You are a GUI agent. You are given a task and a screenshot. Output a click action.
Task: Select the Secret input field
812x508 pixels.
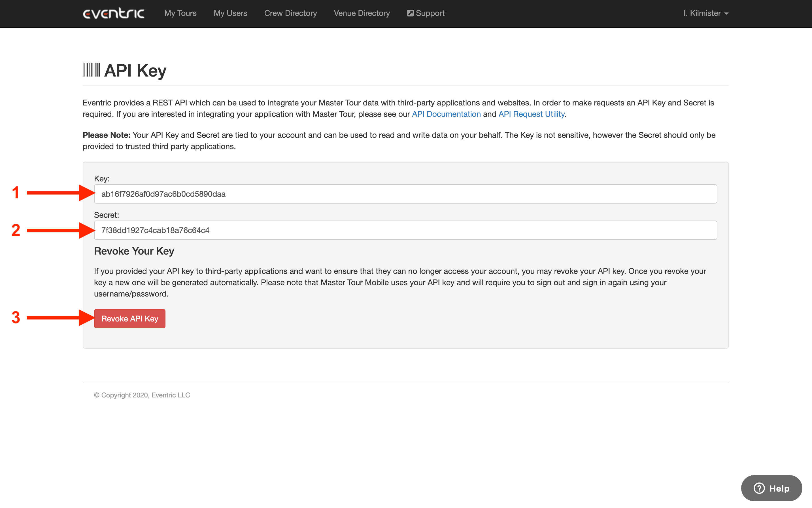coord(405,230)
